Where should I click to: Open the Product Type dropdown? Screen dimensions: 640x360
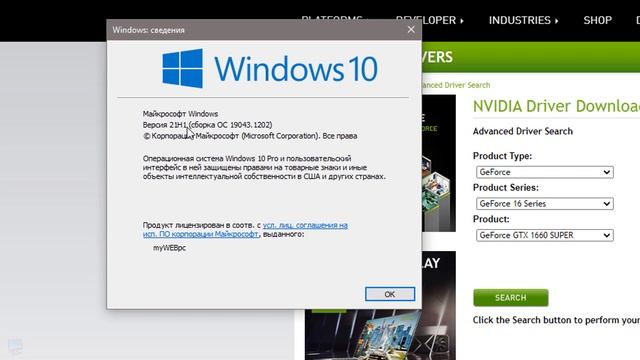click(544, 172)
